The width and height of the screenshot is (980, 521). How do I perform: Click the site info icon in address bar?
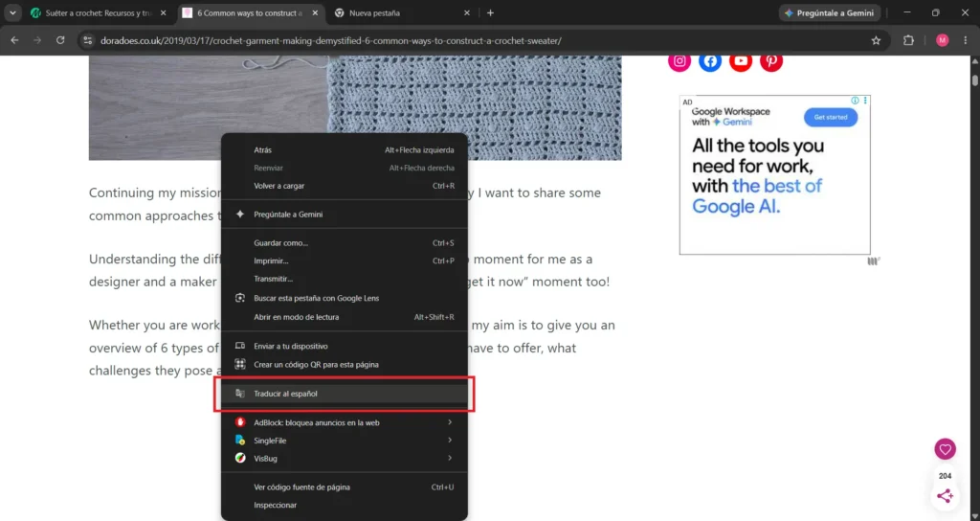[88, 40]
